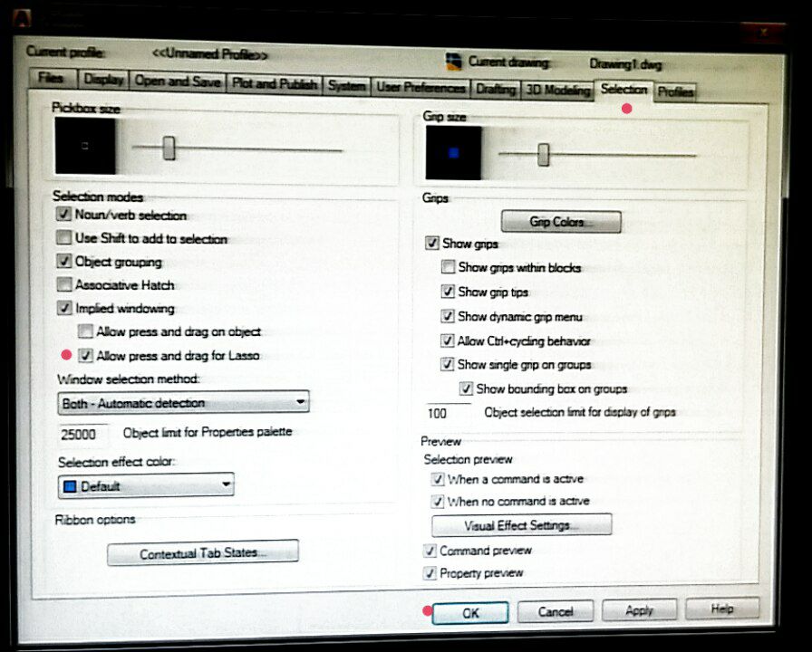Click Object selection limit for grips field
This screenshot has height=652, width=812.
(x=449, y=413)
